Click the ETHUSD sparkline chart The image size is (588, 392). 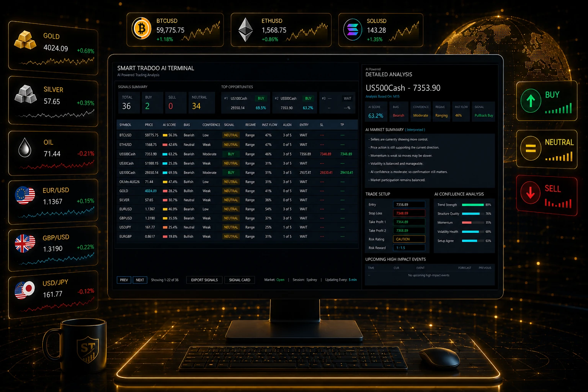click(307, 32)
